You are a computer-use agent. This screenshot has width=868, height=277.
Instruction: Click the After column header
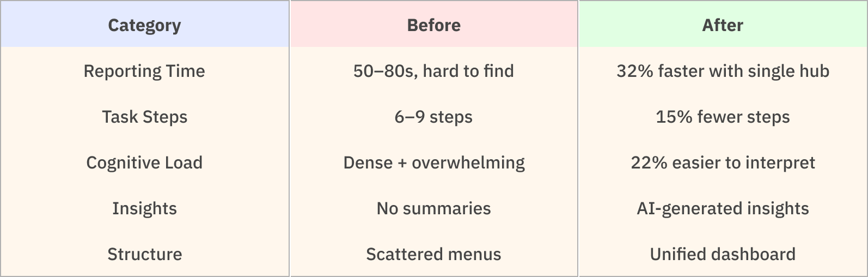click(x=723, y=25)
